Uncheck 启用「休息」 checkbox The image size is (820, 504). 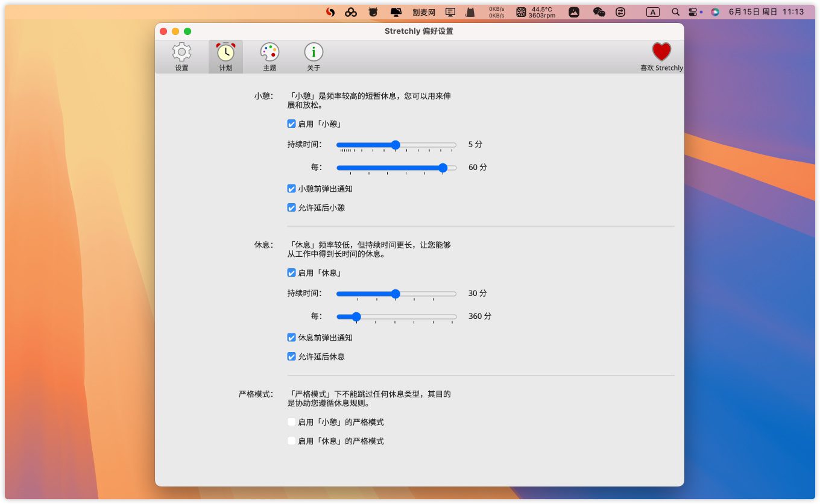point(292,273)
